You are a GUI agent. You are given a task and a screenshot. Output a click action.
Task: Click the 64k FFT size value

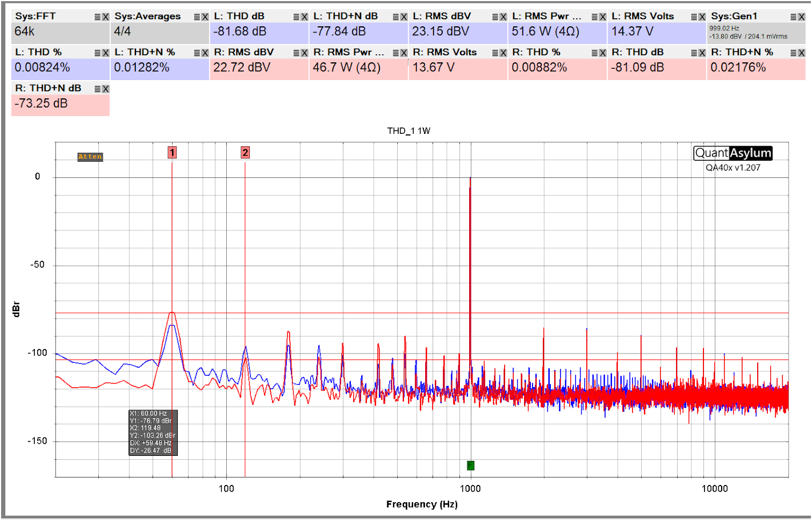coord(25,31)
